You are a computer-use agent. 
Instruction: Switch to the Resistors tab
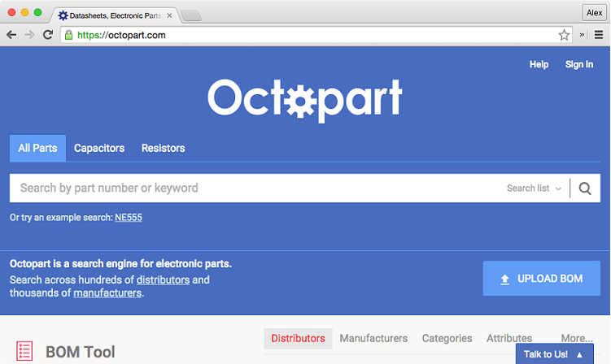[163, 148]
